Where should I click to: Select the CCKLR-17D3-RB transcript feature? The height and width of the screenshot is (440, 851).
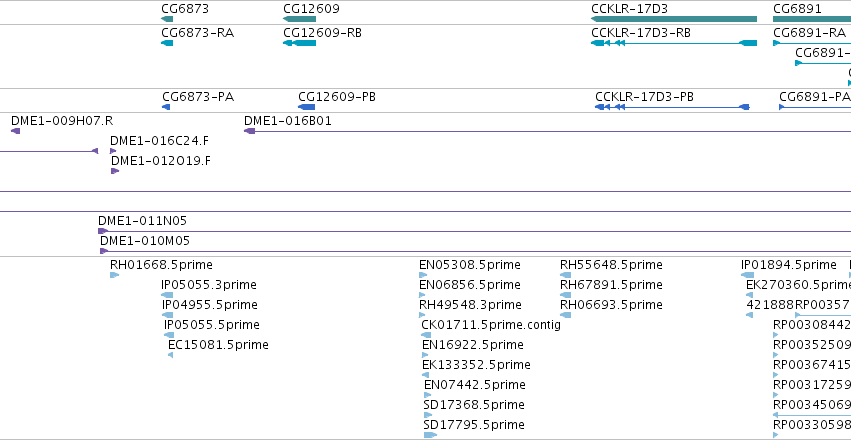tap(674, 43)
